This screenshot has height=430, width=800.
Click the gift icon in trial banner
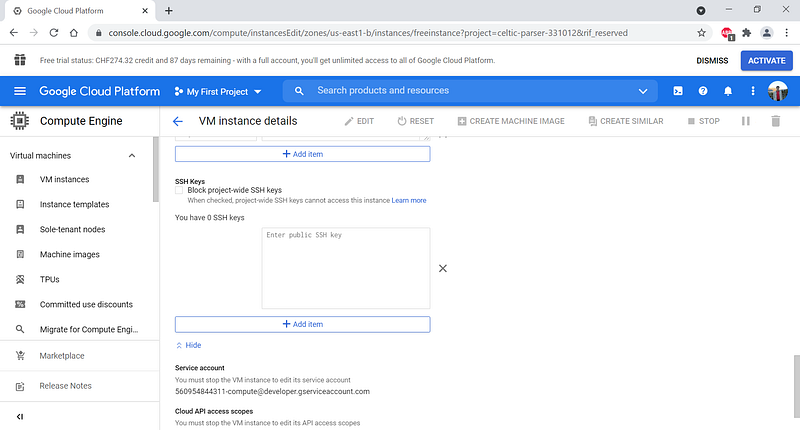click(20, 60)
